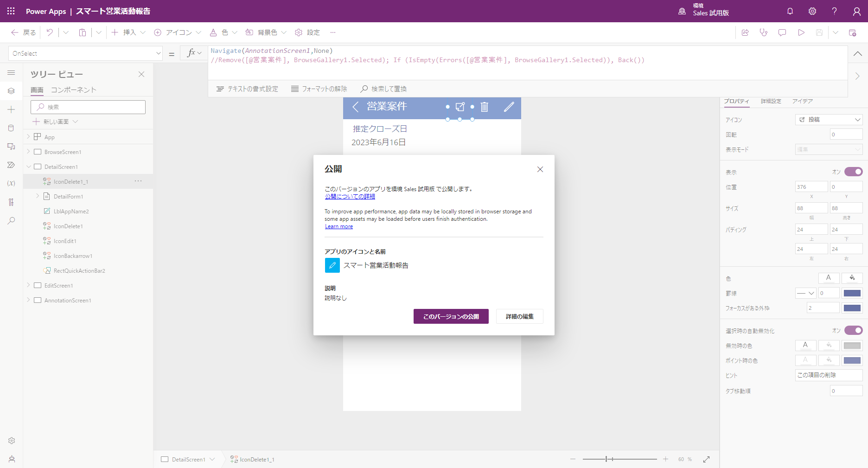Open the data cylinder icon

pyautogui.click(x=11, y=128)
